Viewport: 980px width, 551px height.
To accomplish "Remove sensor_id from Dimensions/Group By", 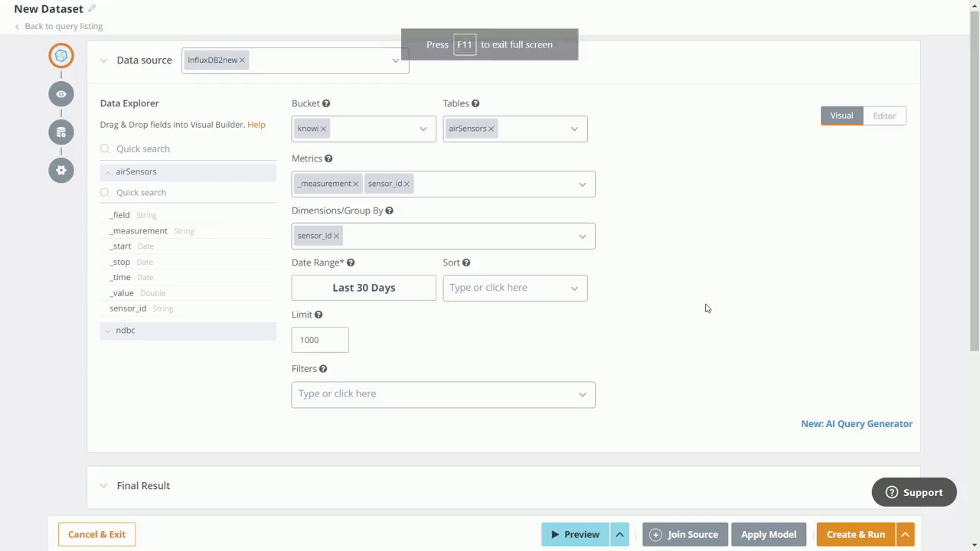I will pos(335,236).
